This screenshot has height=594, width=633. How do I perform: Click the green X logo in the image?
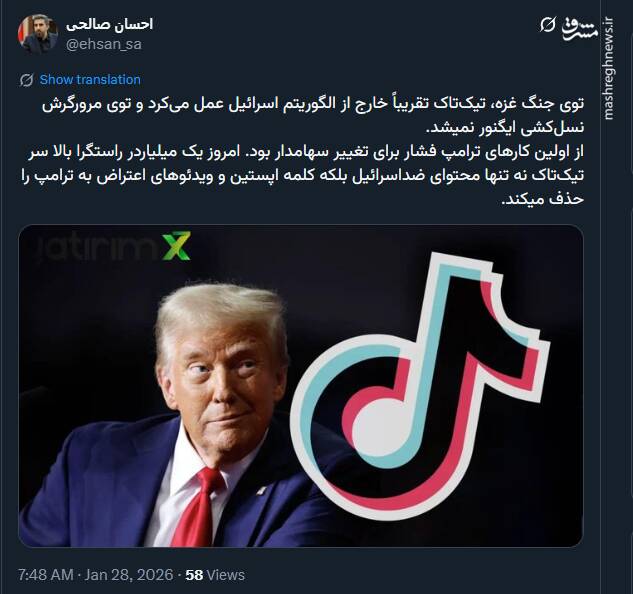point(176,246)
